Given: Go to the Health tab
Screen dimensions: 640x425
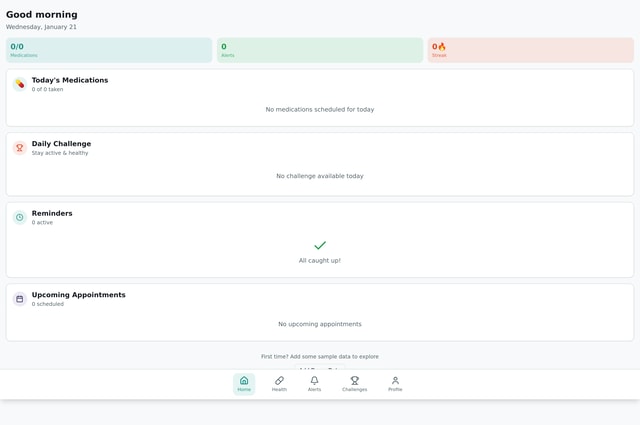Looking at the screenshot, I should pos(279,384).
